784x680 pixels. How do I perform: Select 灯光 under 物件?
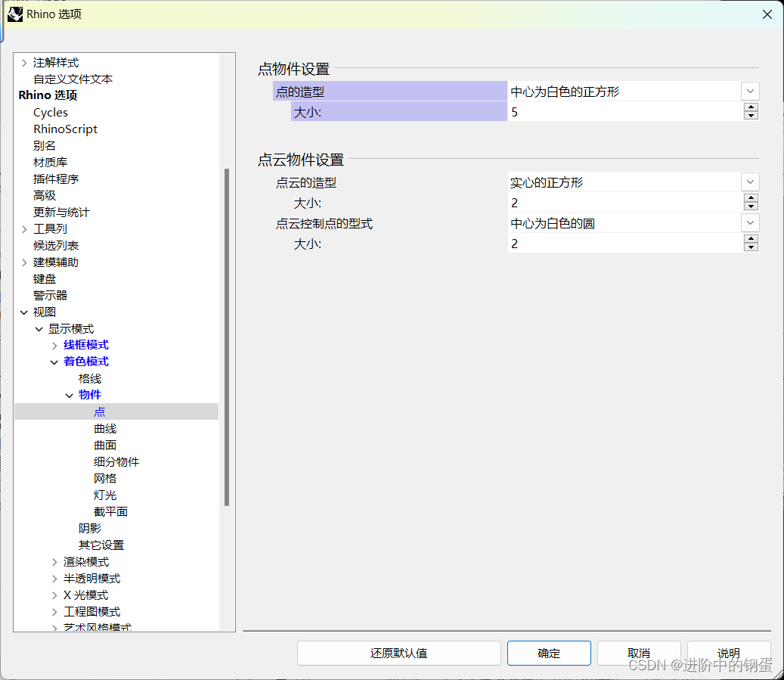(105, 495)
